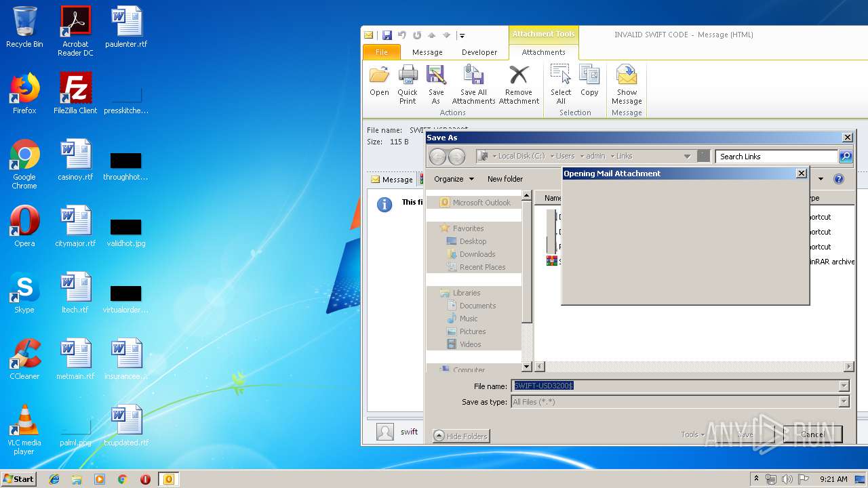Select Desktop under Favorites
868x488 pixels.
tap(467, 241)
